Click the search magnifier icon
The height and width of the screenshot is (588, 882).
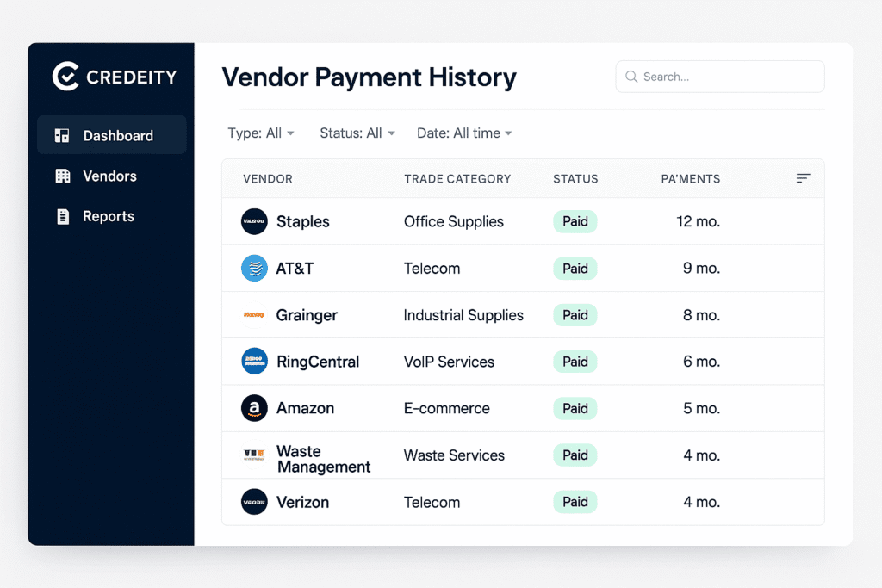[x=631, y=77]
